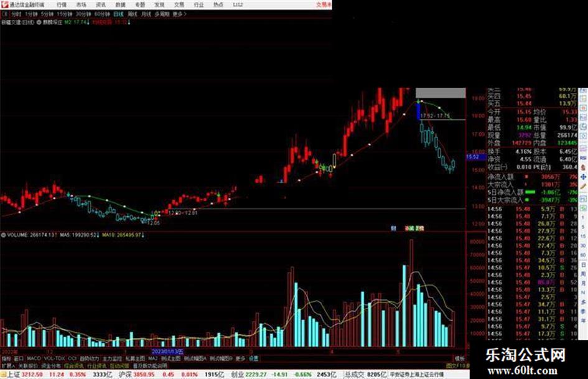Open the 热点 menu
Viewport: 588px width, 379px height.
[x=218, y=5]
